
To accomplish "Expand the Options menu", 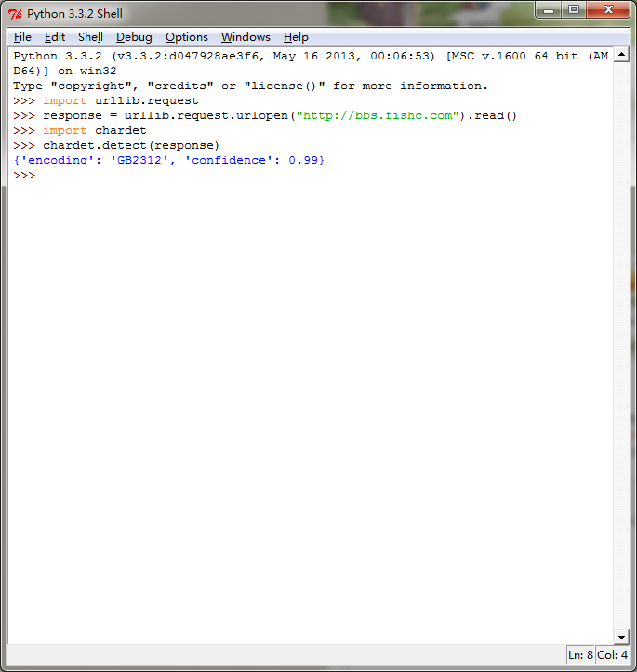I will click(x=186, y=37).
